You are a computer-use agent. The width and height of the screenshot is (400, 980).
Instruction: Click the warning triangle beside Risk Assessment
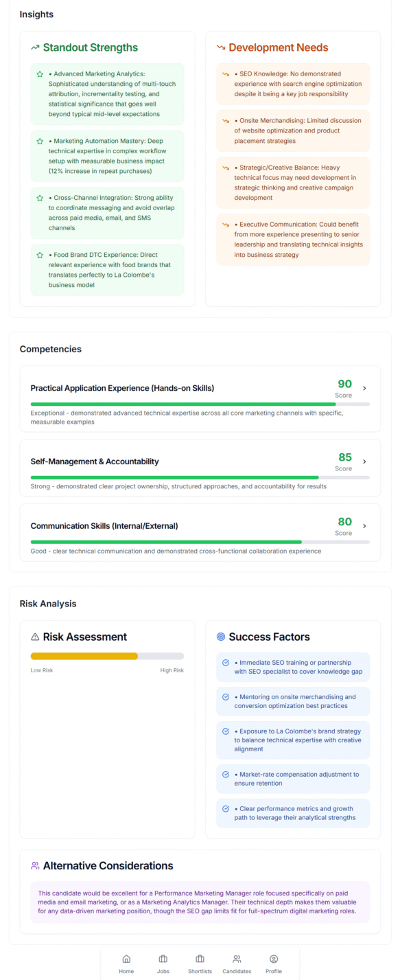[x=34, y=637]
